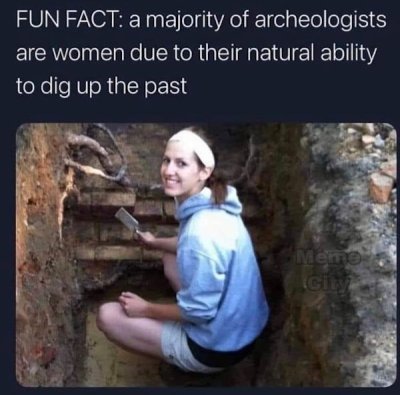The height and width of the screenshot is (395, 400).
Task: Open the embedded archeology dig photo
Action: 206,255
